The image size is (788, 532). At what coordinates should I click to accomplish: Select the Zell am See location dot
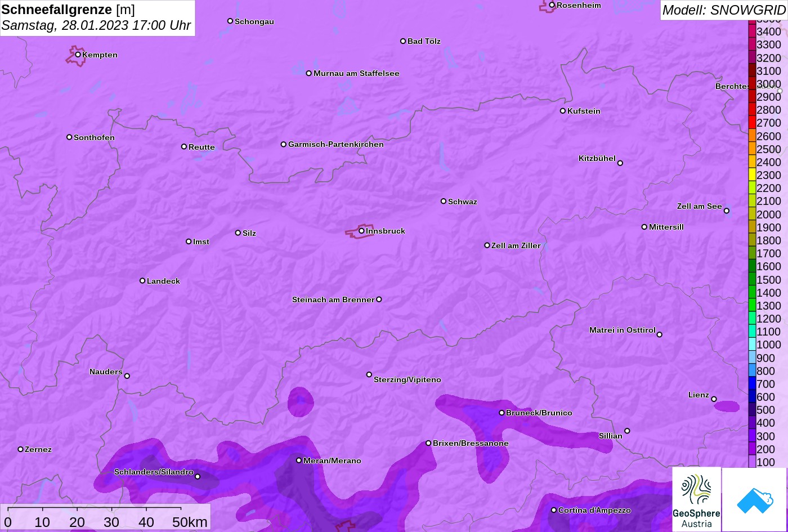[727, 211]
